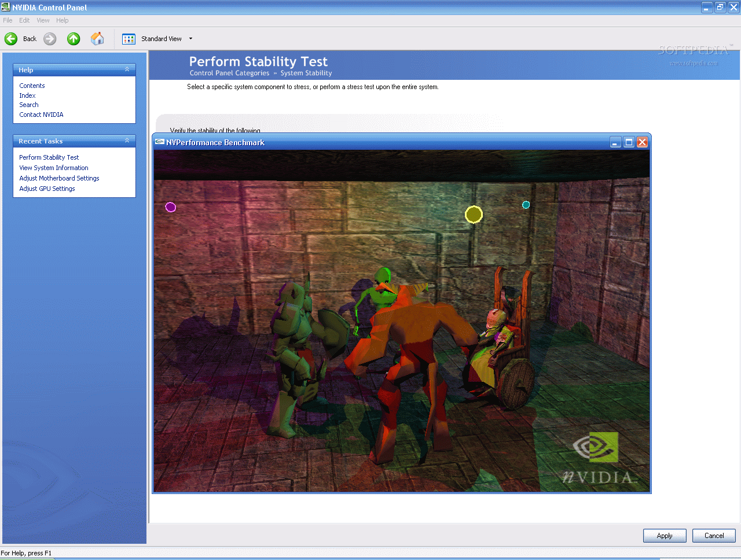Collapse the Recent Tasks panel chevron
This screenshot has height=560, width=741.
[x=127, y=141]
